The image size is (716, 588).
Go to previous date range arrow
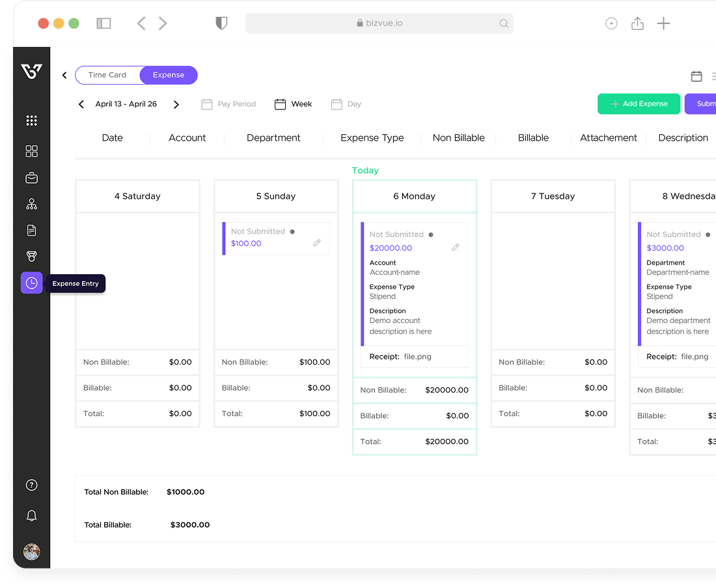tap(81, 104)
